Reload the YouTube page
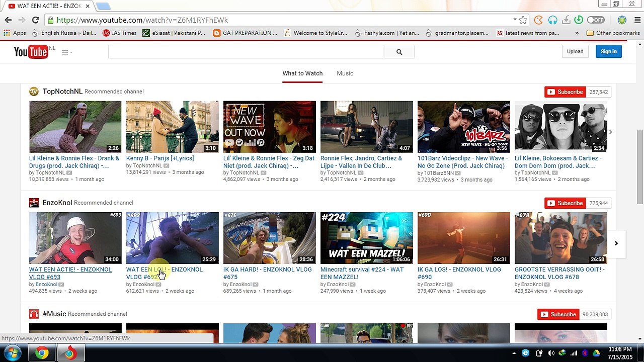644x362 pixels. (x=35, y=20)
